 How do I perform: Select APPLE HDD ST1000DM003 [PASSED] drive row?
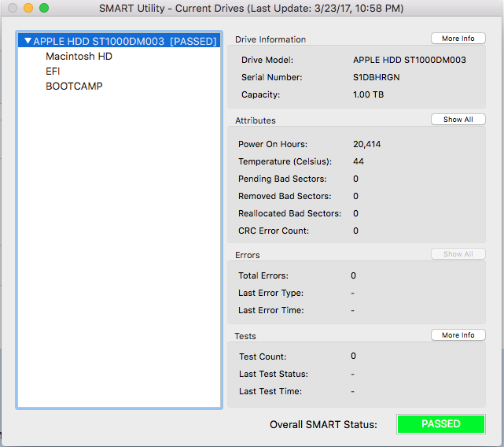click(119, 41)
